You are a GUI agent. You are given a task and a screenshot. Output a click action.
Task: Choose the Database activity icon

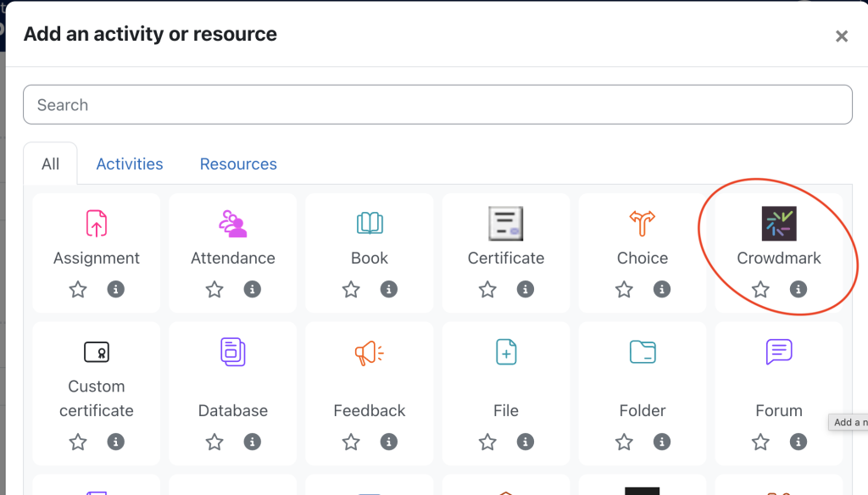tap(233, 352)
